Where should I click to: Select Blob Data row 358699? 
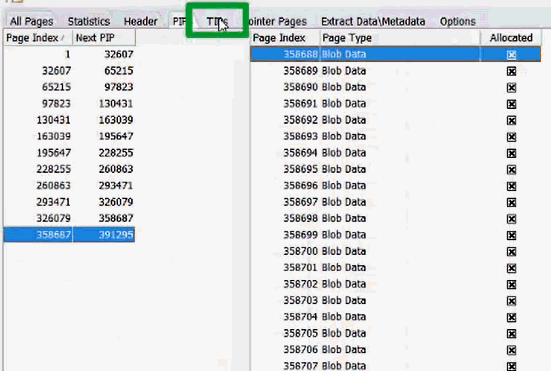[396, 234]
